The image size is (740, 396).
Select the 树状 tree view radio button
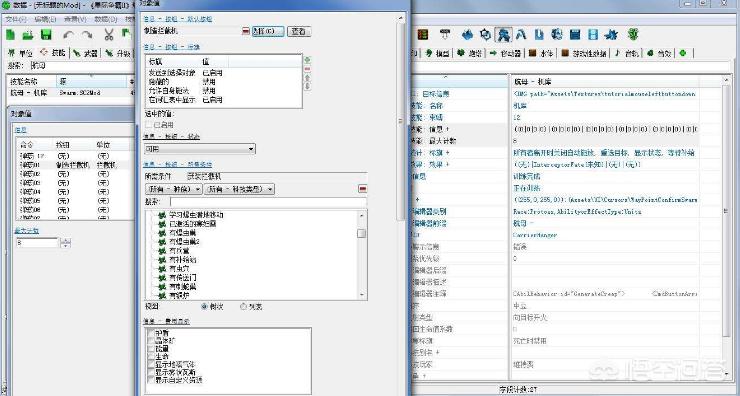point(204,306)
